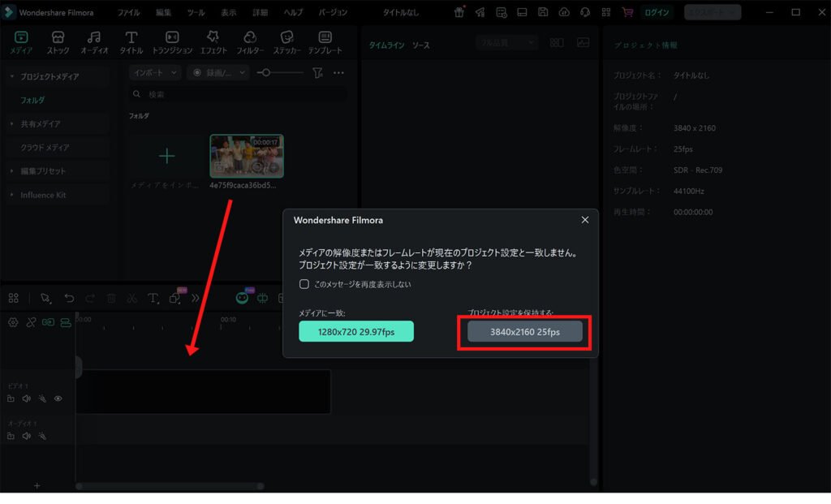Hide the ビデオ1 track with eye toggle
The height and width of the screenshot is (504, 831).
(58, 398)
